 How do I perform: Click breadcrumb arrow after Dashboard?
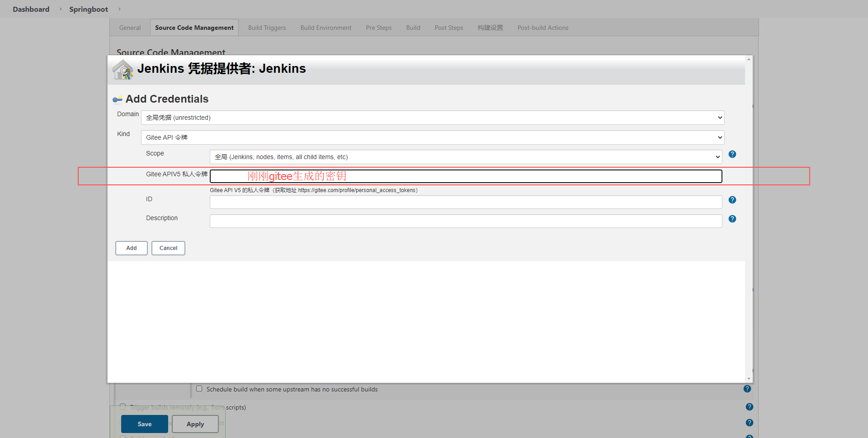[x=61, y=9]
